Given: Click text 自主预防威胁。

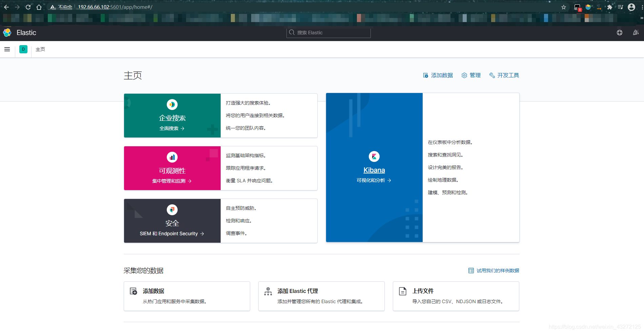Looking at the screenshot, I should (x=241, y=208).
